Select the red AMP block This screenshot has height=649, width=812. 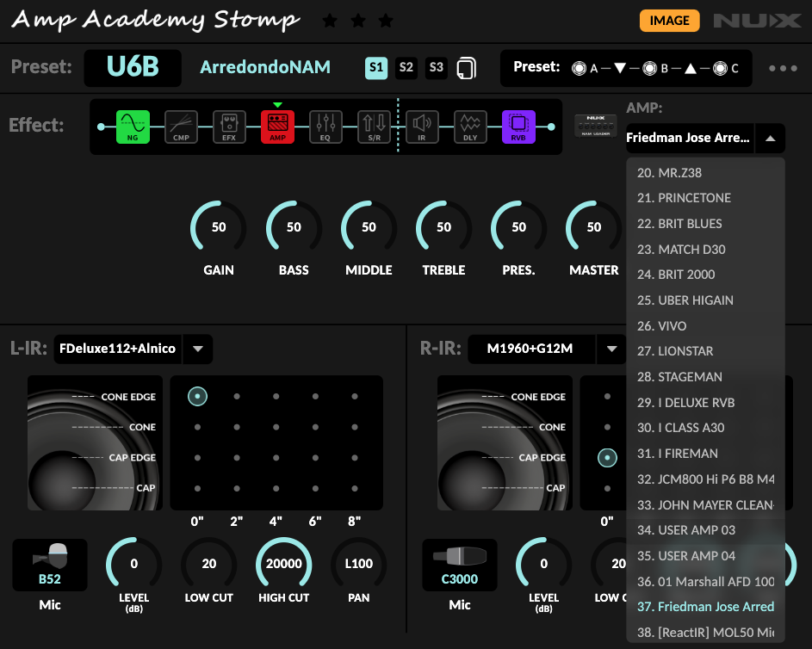pyautogui.click(x=277, y=127)
